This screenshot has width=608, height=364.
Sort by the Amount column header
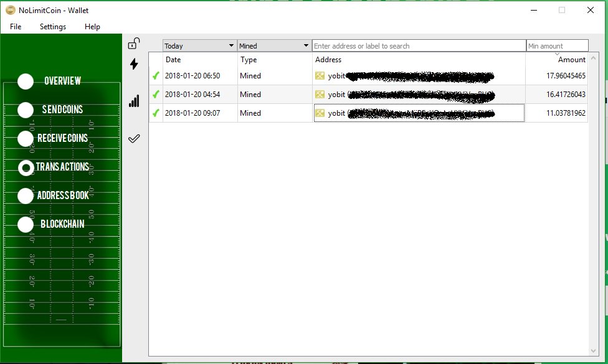point(557,60)
